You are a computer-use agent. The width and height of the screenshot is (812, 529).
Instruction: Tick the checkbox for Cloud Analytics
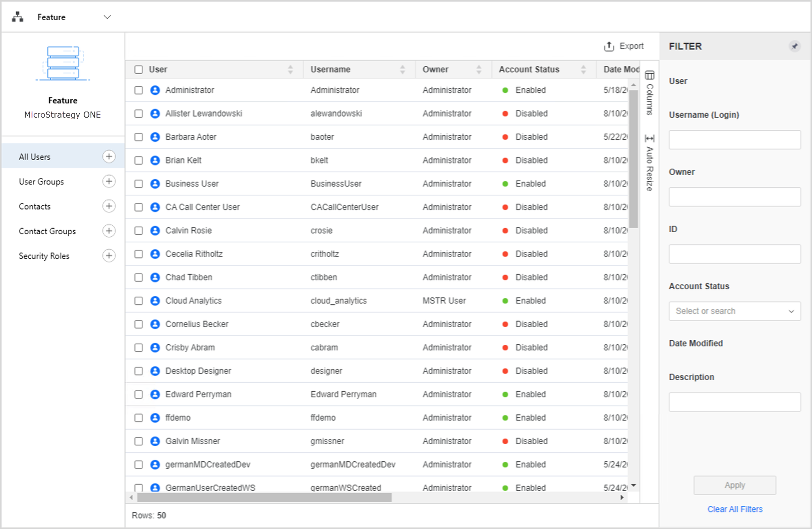139,301
